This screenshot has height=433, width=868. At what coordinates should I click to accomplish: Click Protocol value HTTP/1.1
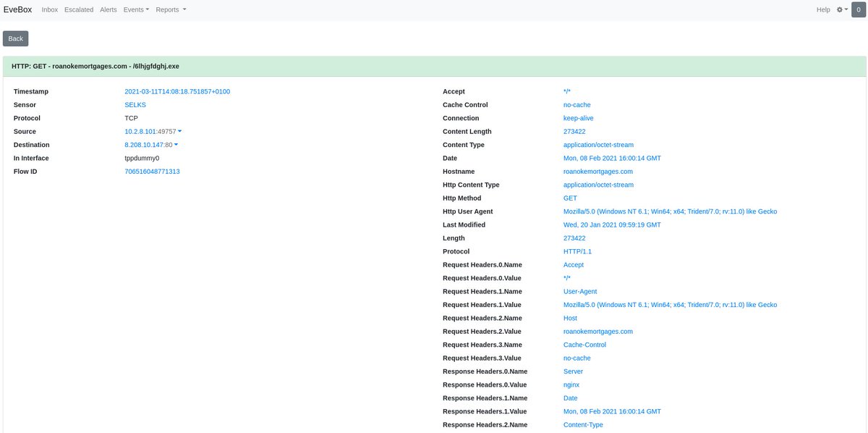[x=577, y=251]
